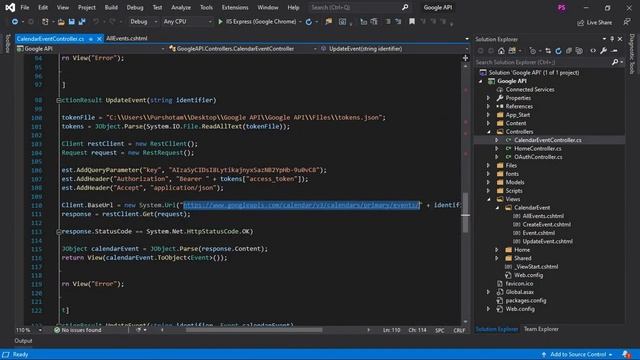Viewport: 640px width, 360px height.
Task: Save the current file with the Save icon
Action: [71, 22]
